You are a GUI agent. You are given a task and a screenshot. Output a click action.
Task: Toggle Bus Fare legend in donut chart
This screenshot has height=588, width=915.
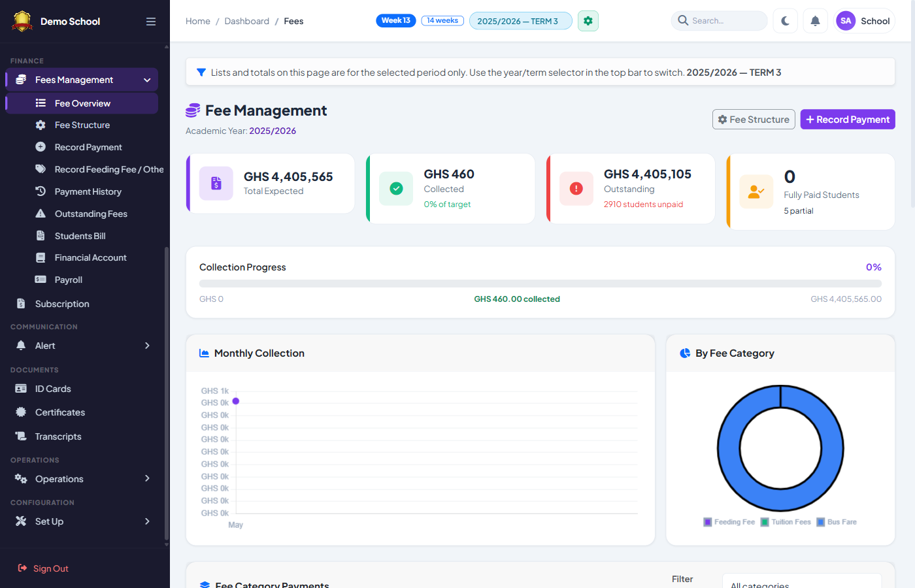click(837, 522)
